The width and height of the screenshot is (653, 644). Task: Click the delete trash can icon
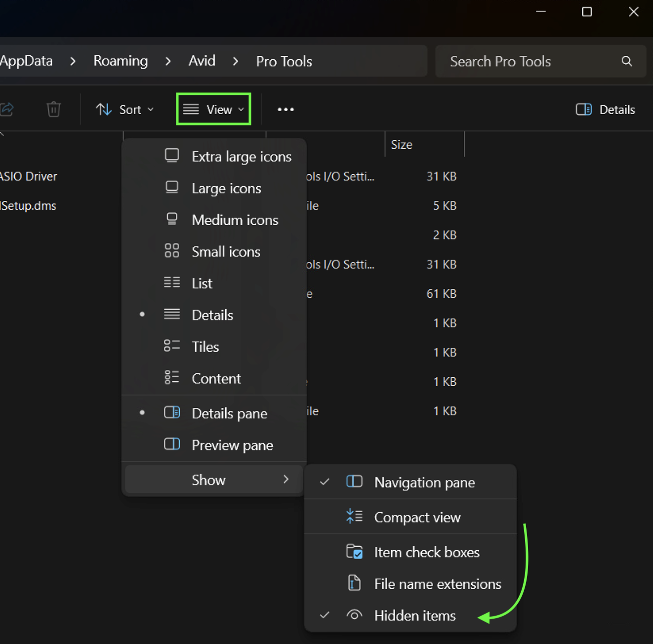pos(53,109)
